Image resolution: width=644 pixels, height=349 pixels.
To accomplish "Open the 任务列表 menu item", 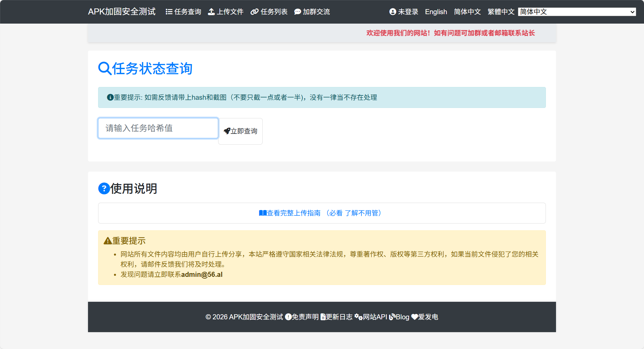I will coord(273,12).
